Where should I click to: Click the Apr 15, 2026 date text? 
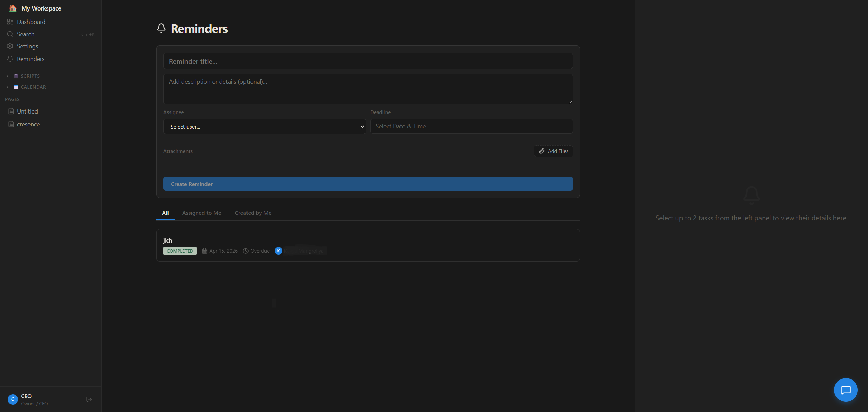[223, 251]
